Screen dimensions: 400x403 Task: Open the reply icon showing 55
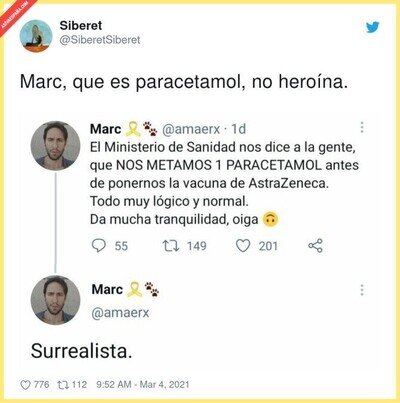[99, 246]
